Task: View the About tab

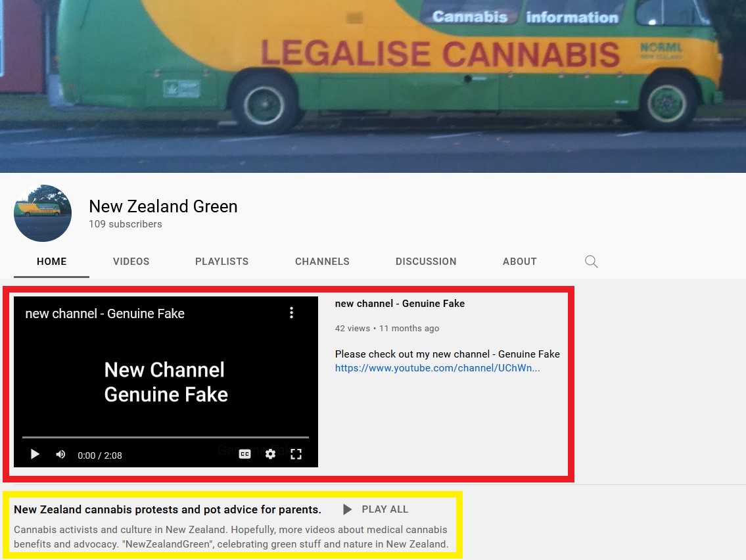Action: 519,262
